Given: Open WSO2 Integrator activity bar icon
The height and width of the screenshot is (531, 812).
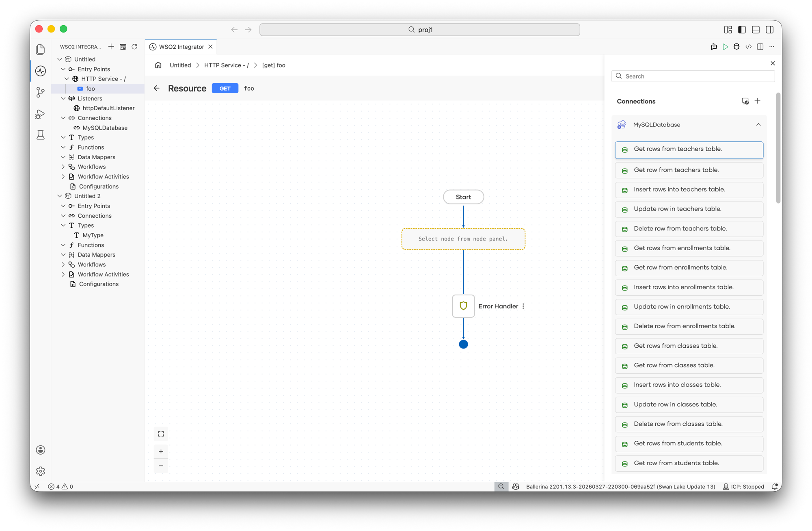Looking at the screenshot, I should click(x=41, y=71).
